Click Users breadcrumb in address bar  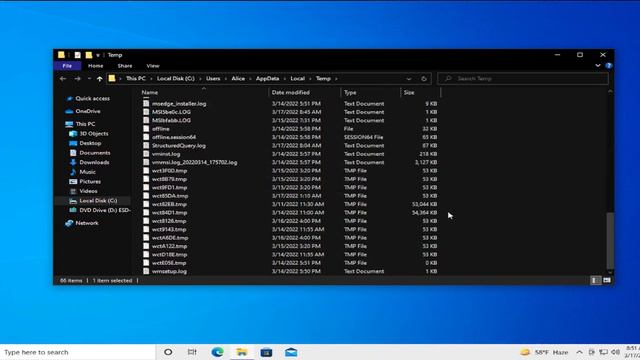[213, 78]
